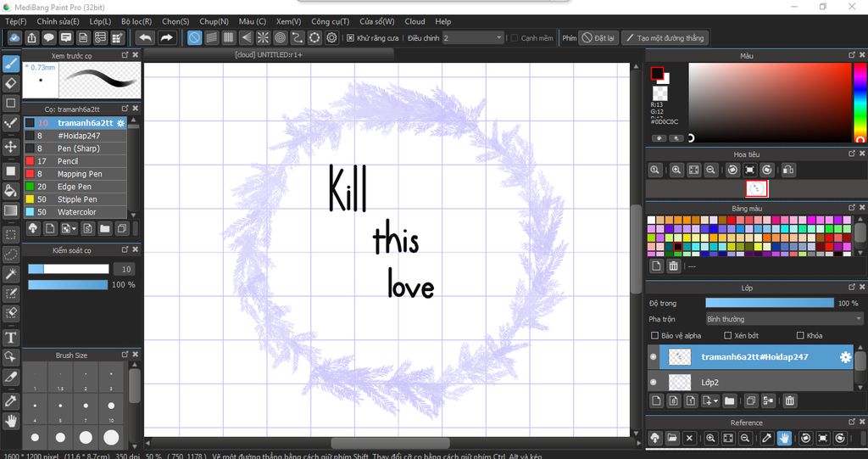Open the Cloud menu
This screenshot has width=868, height=459.
point(415,21)
